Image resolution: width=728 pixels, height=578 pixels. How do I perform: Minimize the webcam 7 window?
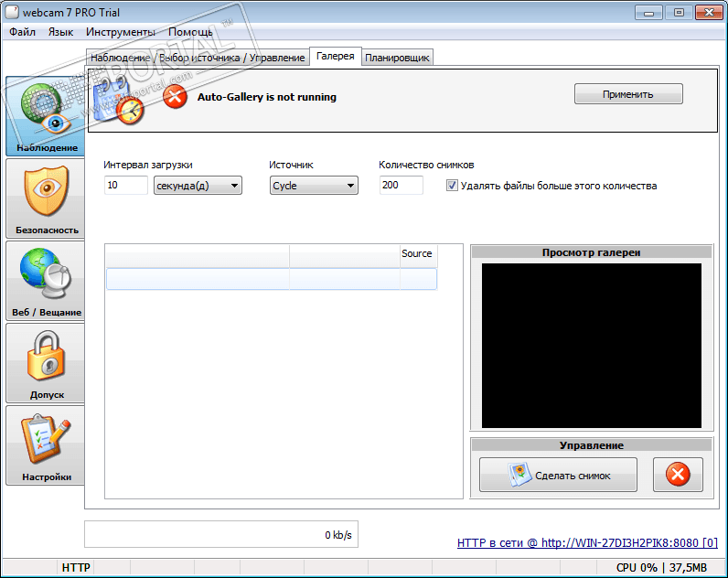point(648,13)
